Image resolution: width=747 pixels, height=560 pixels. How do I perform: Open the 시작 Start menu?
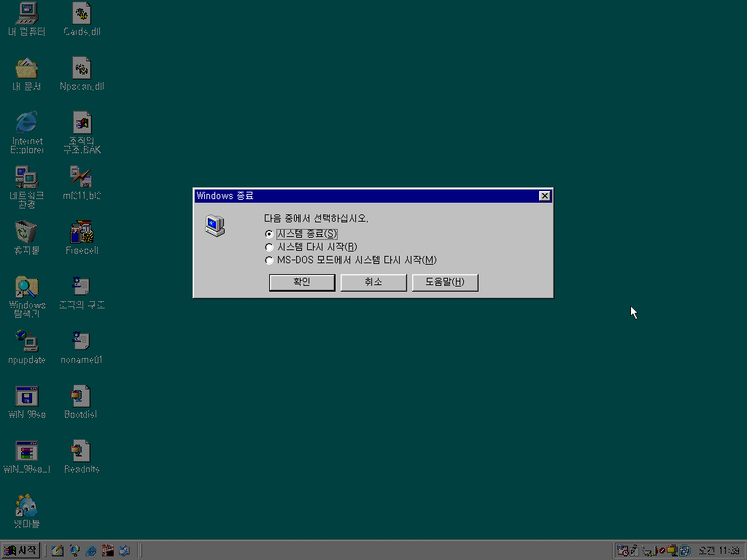coord(20,551)
